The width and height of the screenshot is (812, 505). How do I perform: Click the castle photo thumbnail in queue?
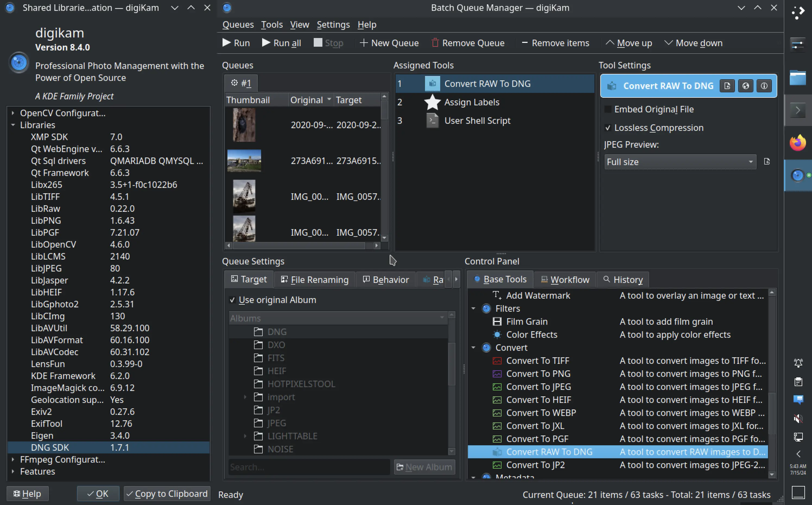coord(244,161)
